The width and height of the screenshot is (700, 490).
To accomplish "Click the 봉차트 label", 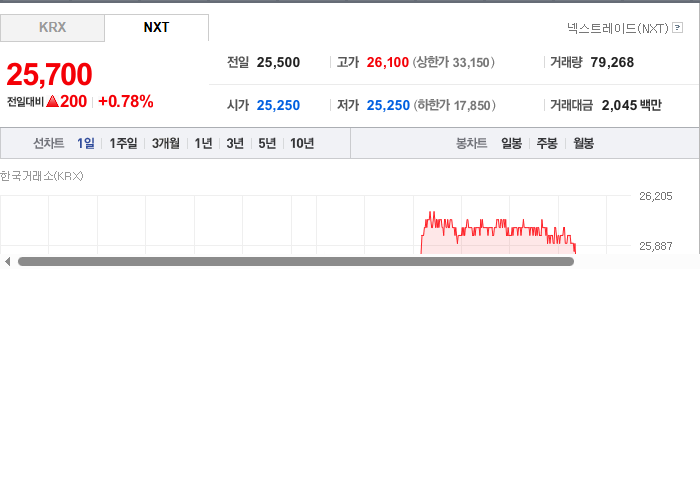I will click(x=471, y=143).
